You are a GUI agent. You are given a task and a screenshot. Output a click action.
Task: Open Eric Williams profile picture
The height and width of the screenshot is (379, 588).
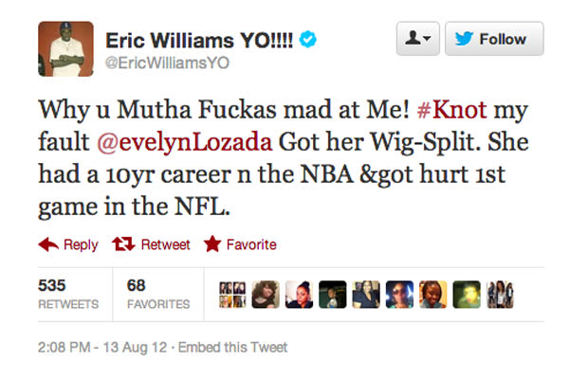coord(65,48)
